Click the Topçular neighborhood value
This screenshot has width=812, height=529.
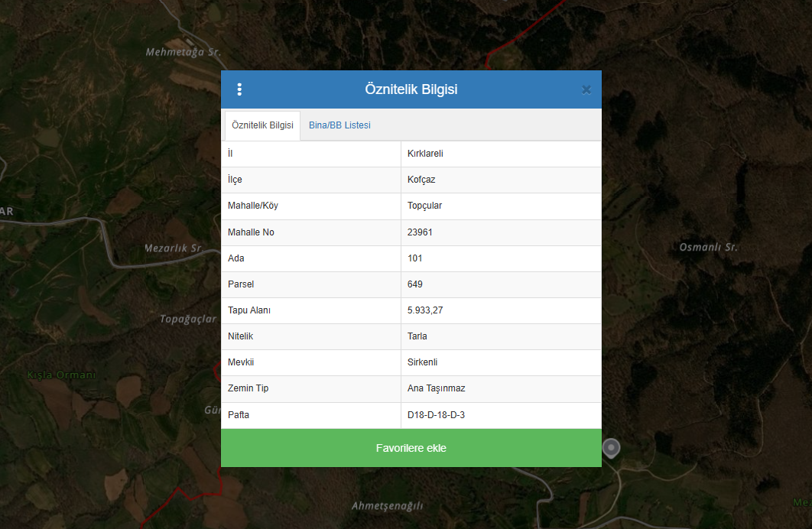425,206
